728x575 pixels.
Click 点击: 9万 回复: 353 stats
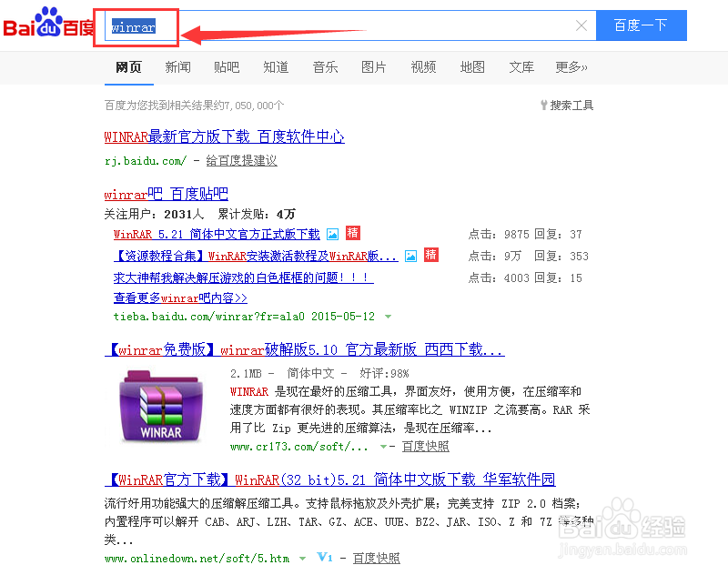point(529,257)
